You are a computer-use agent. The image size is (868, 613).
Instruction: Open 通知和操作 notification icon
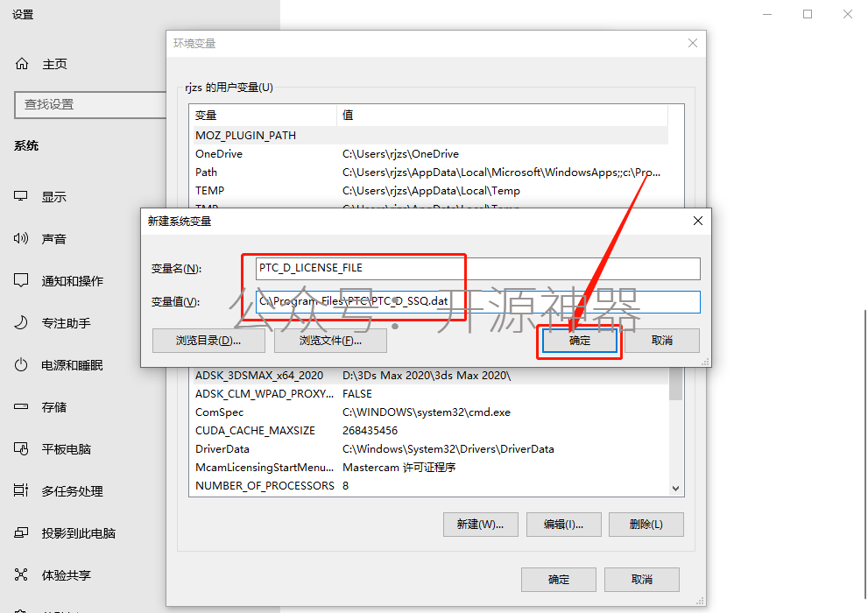click(21, 280)
